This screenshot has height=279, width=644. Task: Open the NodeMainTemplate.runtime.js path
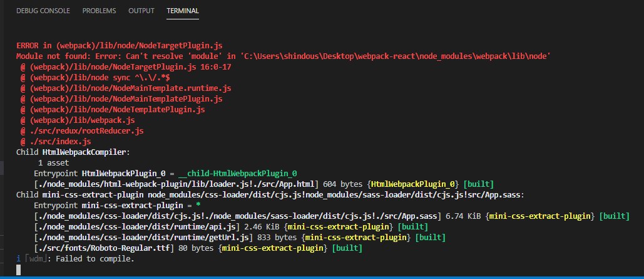click(x=131, y=88)
